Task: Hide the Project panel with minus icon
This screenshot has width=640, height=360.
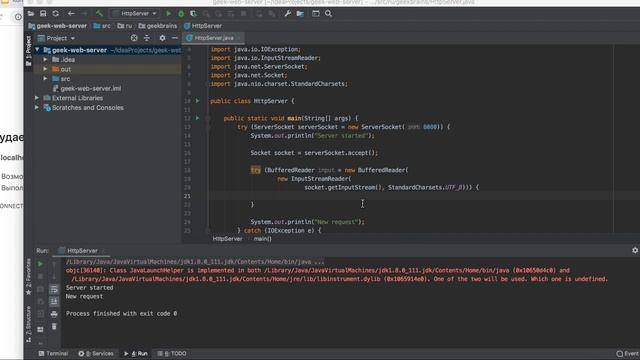Action: [175, 38]
